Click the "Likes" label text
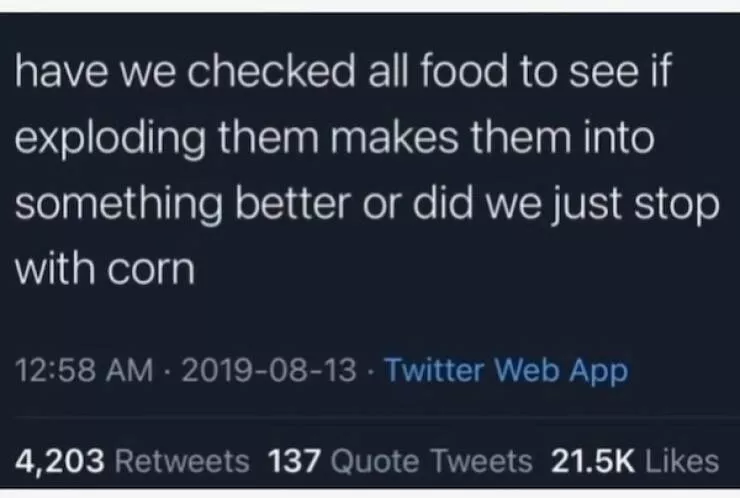 [682, 460]
